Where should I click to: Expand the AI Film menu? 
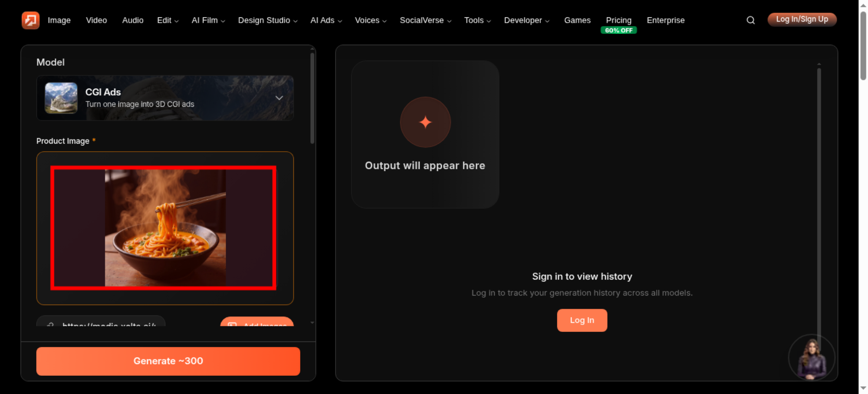208,20
